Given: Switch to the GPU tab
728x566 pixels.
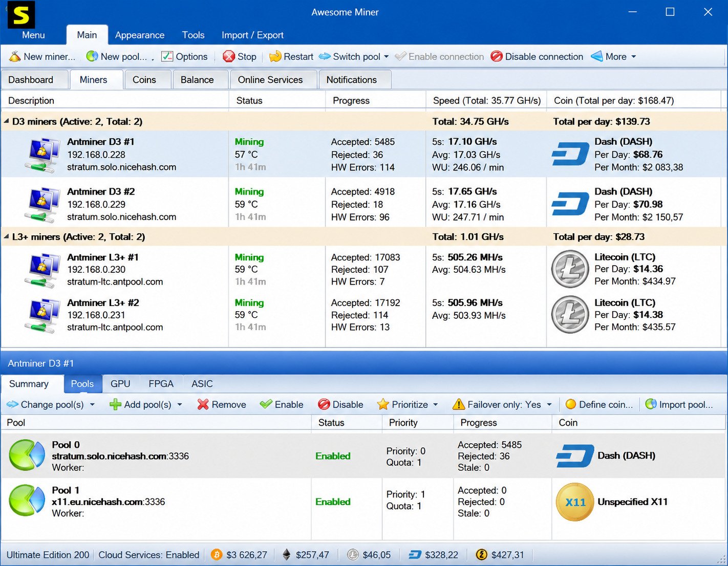Looking at the screenshot, I should (x=120, y=384).
